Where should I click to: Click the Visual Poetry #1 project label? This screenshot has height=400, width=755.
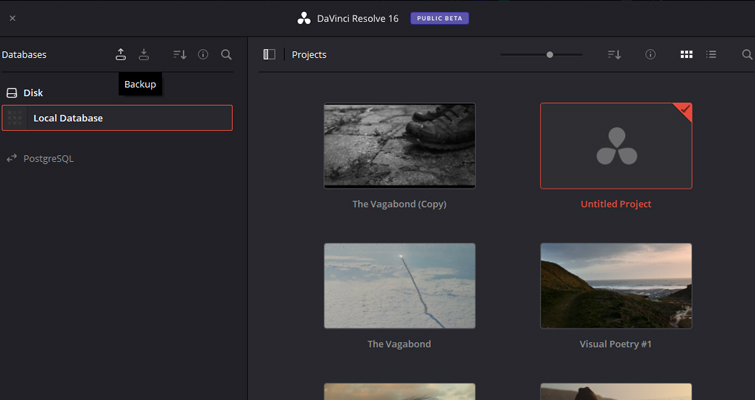point(615,344)
